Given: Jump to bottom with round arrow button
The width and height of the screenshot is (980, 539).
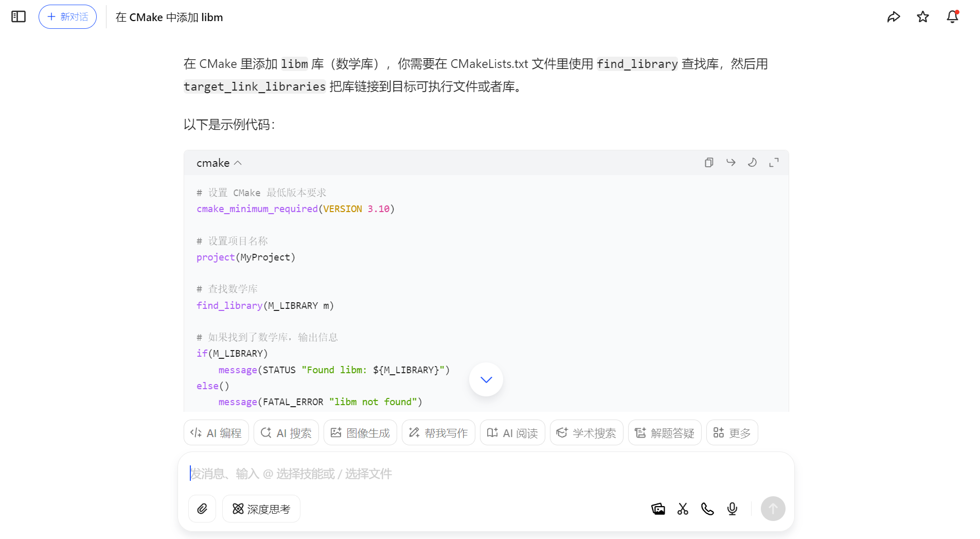Looking at the screenshot, I should pos(486,379).
